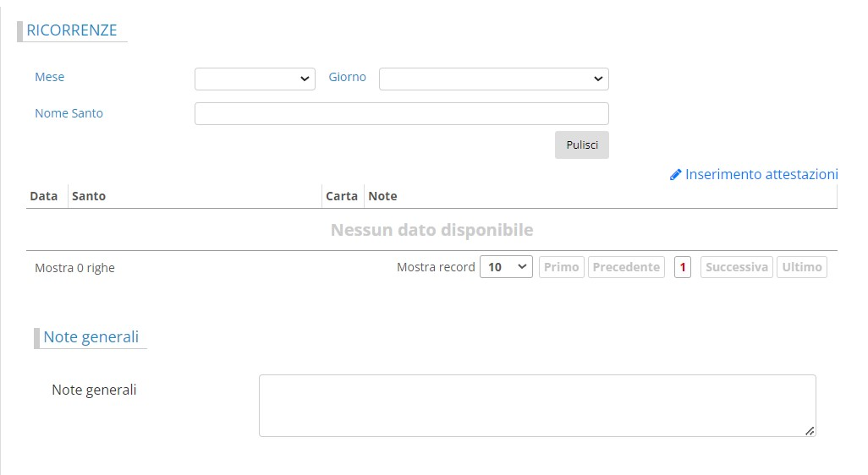
Task: Go to the Primo page
Action: [x=562, y=267]
